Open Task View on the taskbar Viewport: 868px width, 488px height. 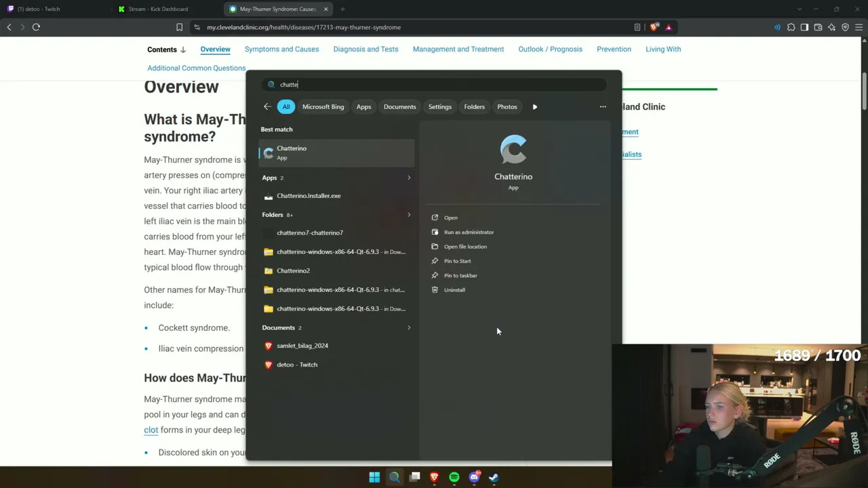pos(414,477)
